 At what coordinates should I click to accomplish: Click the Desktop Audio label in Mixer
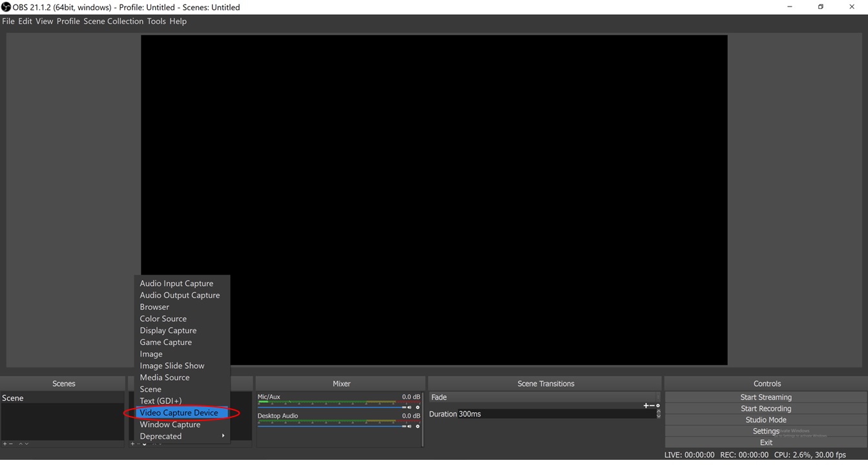[x=278, y=416]
